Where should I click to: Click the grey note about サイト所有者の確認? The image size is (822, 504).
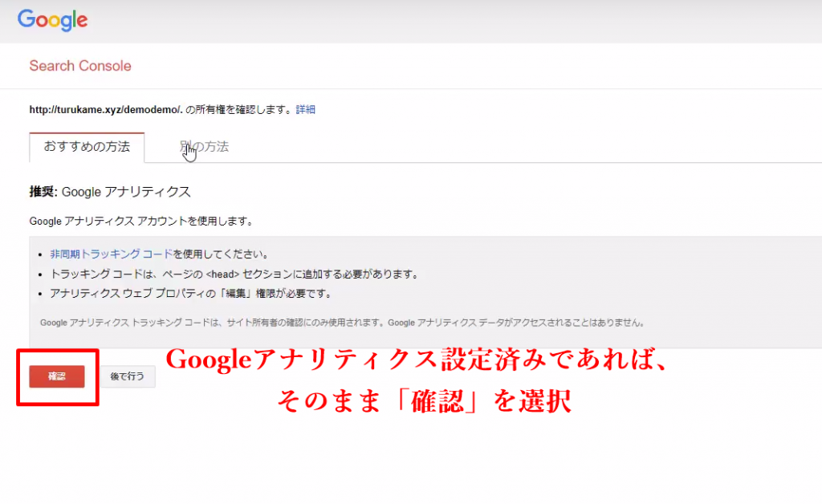[x=342, y=323]
